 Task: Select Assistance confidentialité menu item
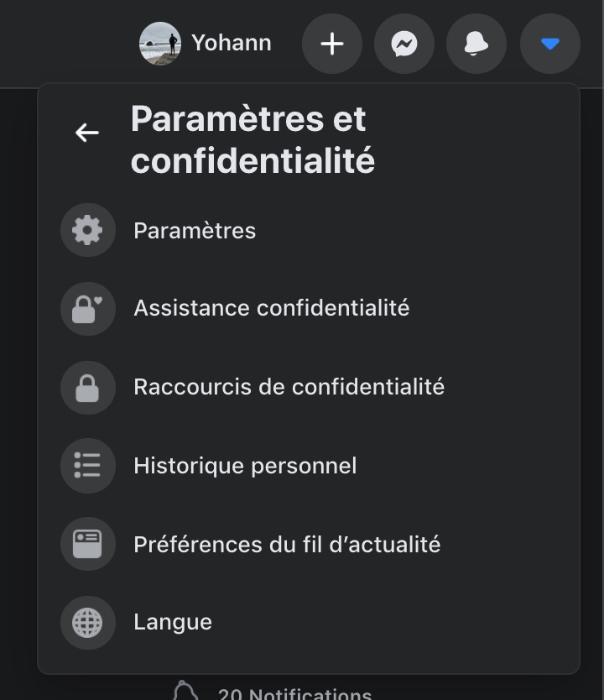coord(271,309)
